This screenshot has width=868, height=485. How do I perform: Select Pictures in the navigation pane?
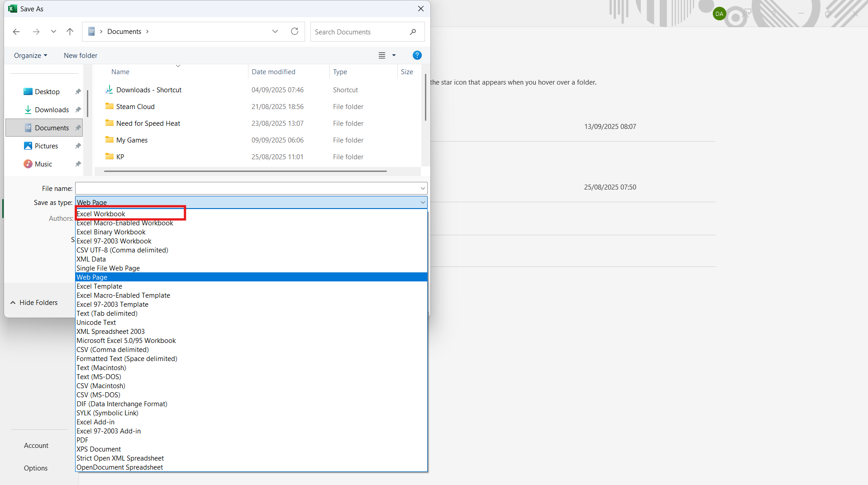click(46, 146)
